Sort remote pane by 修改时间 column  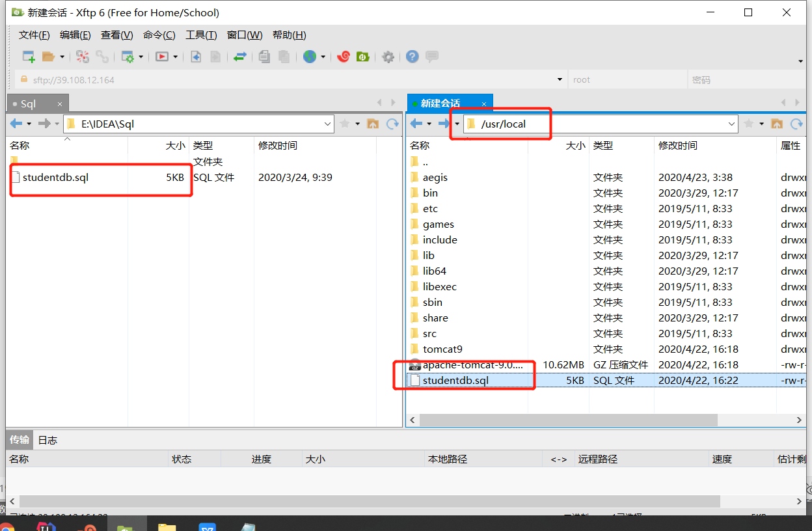click(715, 146)
